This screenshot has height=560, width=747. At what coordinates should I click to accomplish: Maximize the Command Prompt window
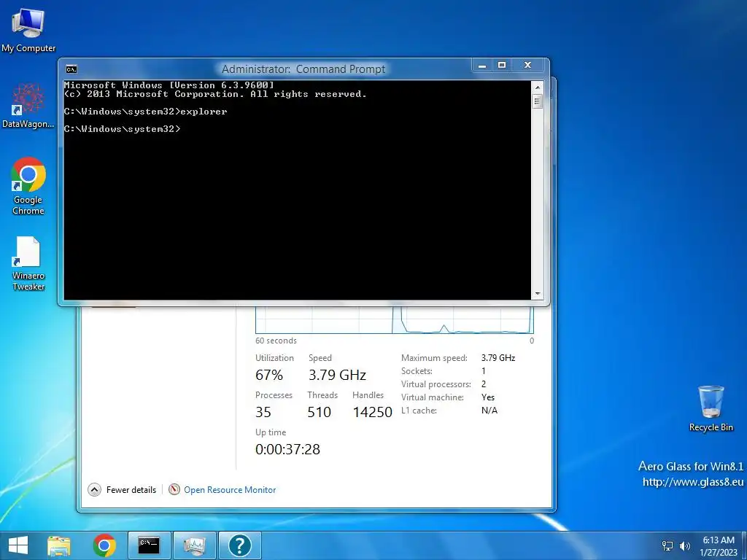pyautogui.click(x=502, y=65)
